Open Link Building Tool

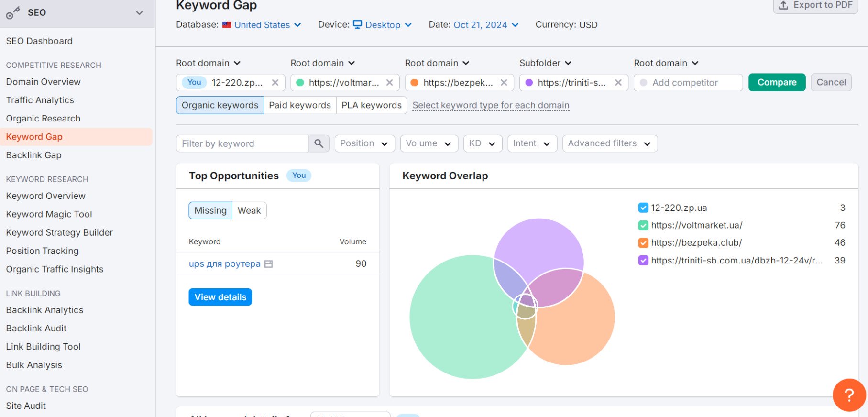(x=43, y=347)
